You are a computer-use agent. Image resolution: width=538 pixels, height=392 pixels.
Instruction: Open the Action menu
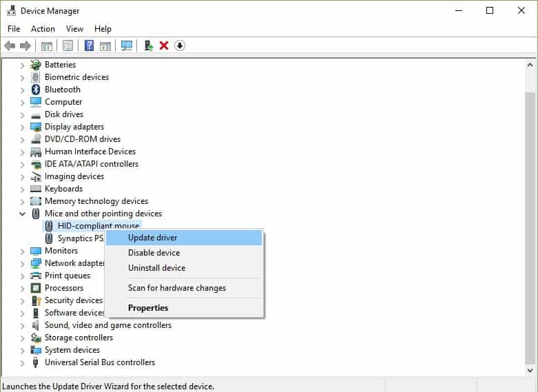pos(43,29)
